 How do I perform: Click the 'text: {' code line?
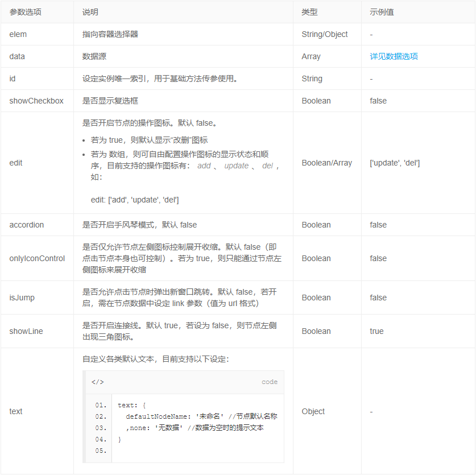pos(132,405)
